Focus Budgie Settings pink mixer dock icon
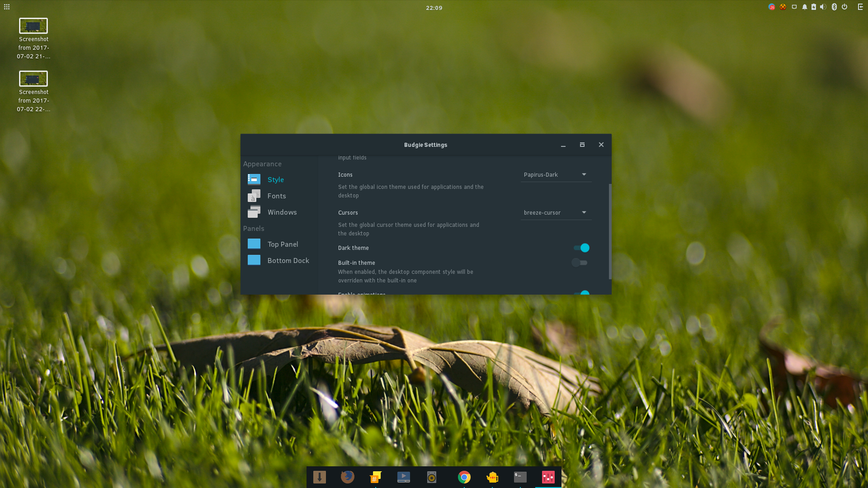 548,477
